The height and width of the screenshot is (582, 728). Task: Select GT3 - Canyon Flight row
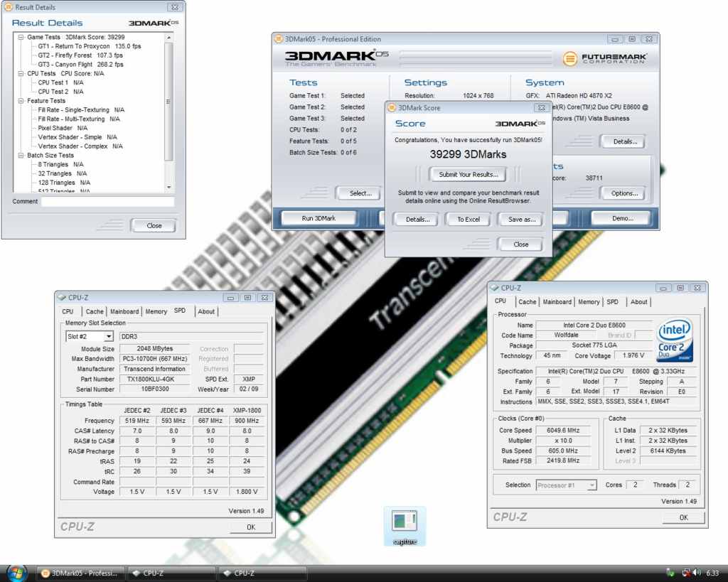point(81,65)
